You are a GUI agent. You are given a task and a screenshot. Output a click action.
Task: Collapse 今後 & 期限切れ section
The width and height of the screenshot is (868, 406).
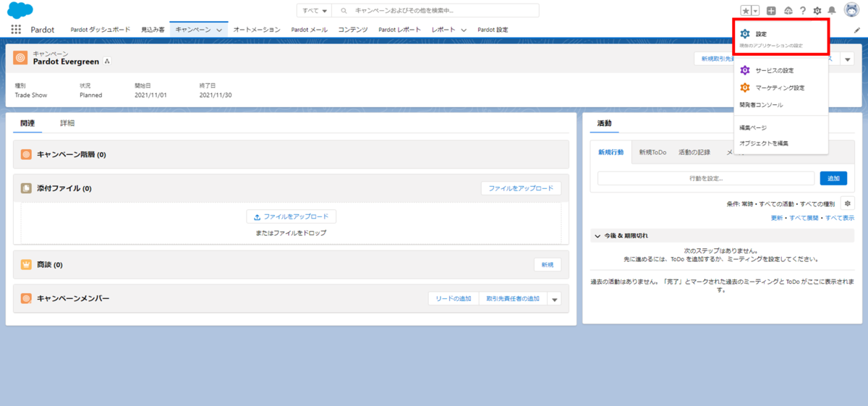point(597,236)
